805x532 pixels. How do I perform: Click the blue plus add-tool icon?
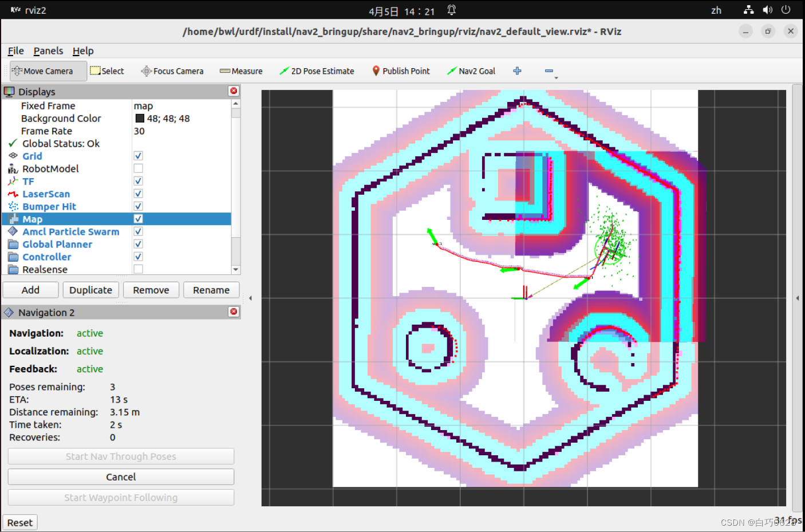(x=517, y=70)
